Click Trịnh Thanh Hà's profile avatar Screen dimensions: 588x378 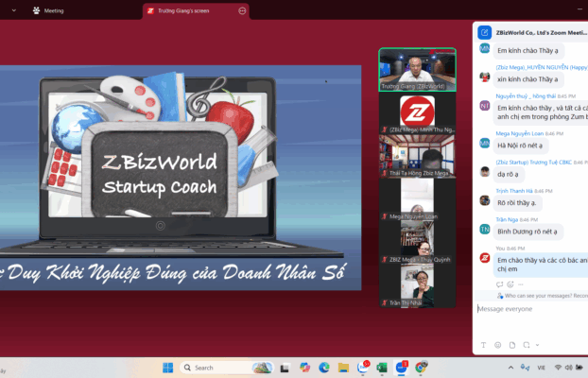(x=485, y=200)
